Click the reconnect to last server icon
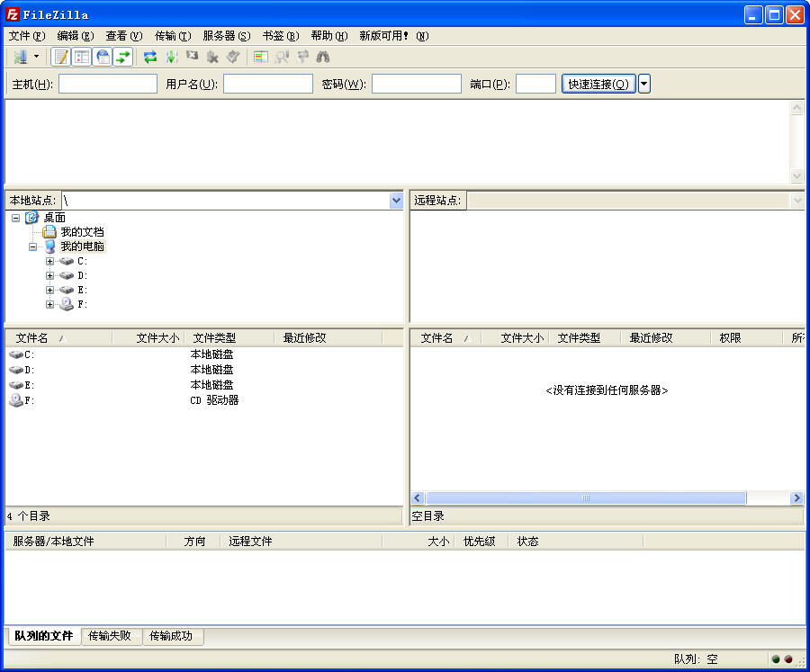This screenshot has height=672, width=810. click(x=233, y=57)
